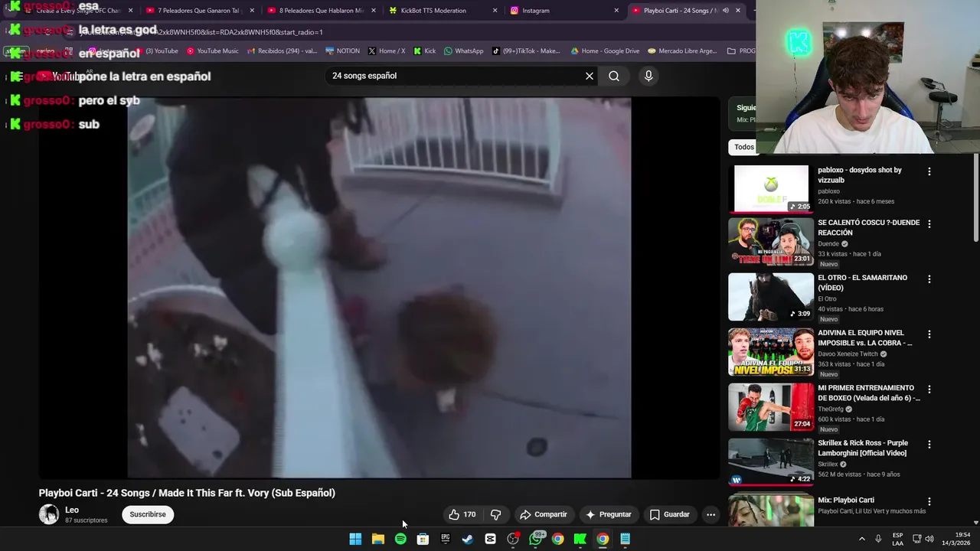The image size is (980, 551).
Task: Open File Explorer from the taskbar
Action: pyautogui.click(x=377, y=539)
